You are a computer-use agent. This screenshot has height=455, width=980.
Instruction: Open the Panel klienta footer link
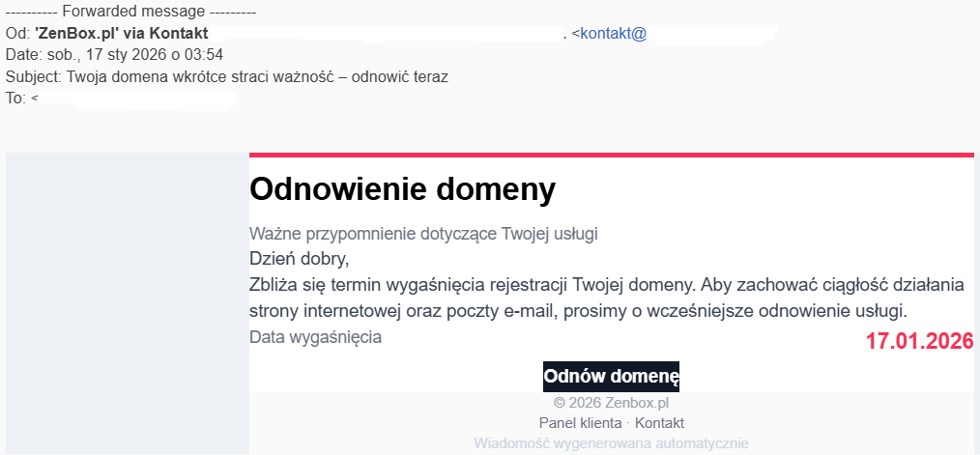click(x=580, y=423)
